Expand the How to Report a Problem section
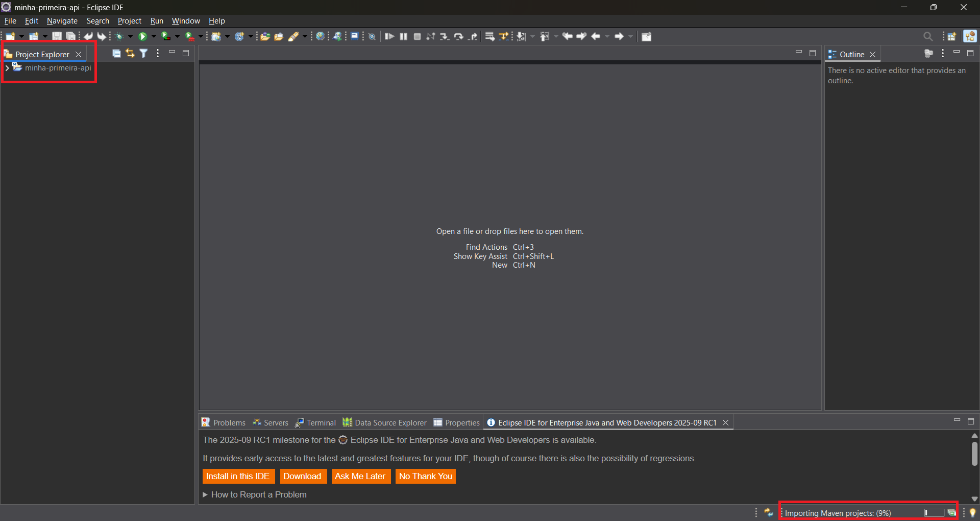Screen dimensions: 980x521 [x=205, y=494]
